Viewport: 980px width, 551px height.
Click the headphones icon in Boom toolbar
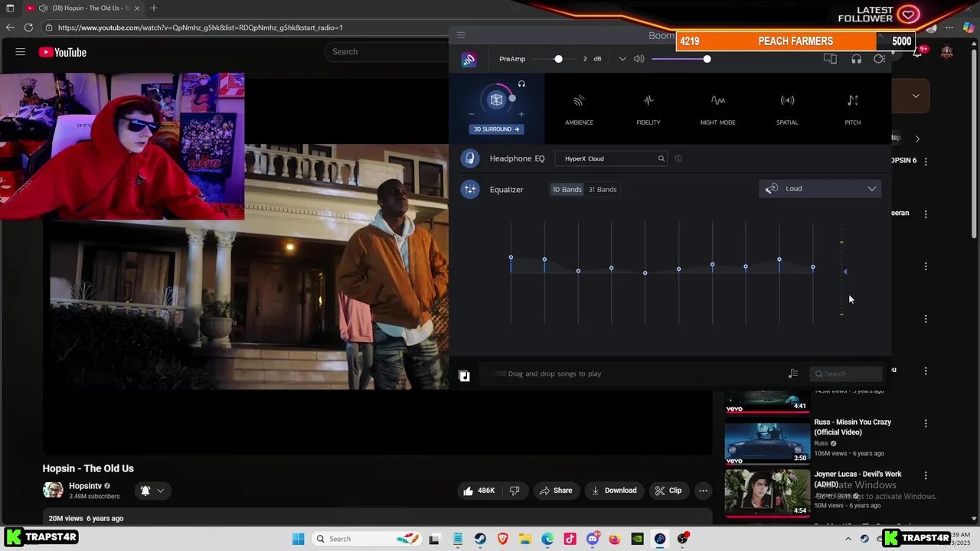click(856, 59)
